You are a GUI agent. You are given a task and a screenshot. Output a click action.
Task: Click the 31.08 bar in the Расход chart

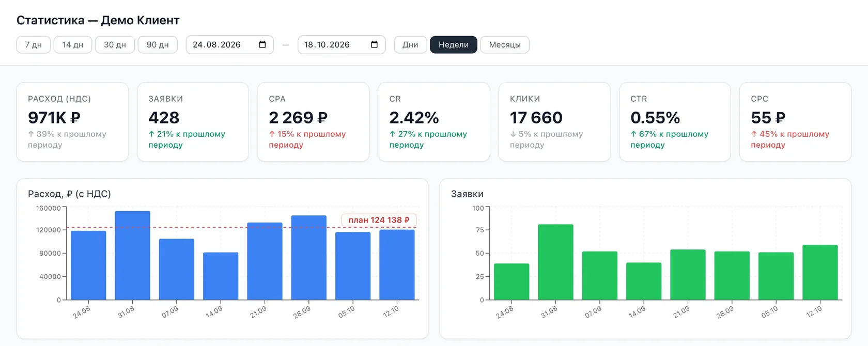(133, 255)
